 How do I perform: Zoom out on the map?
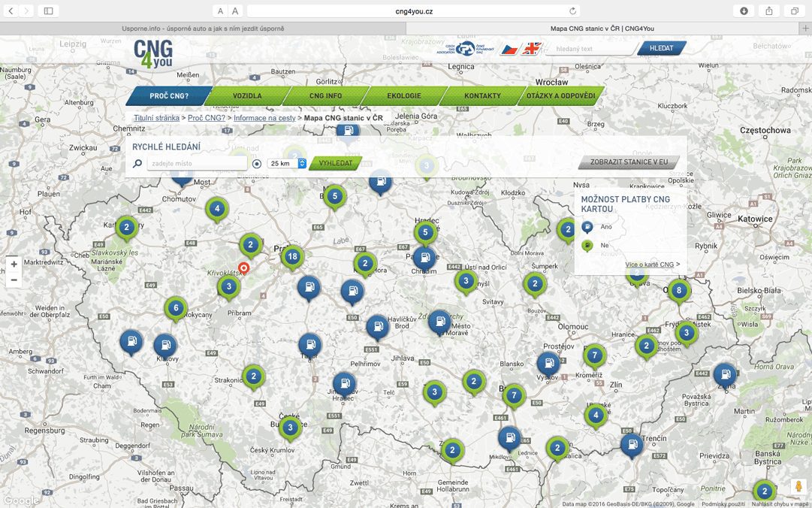(x=14, y=280)
